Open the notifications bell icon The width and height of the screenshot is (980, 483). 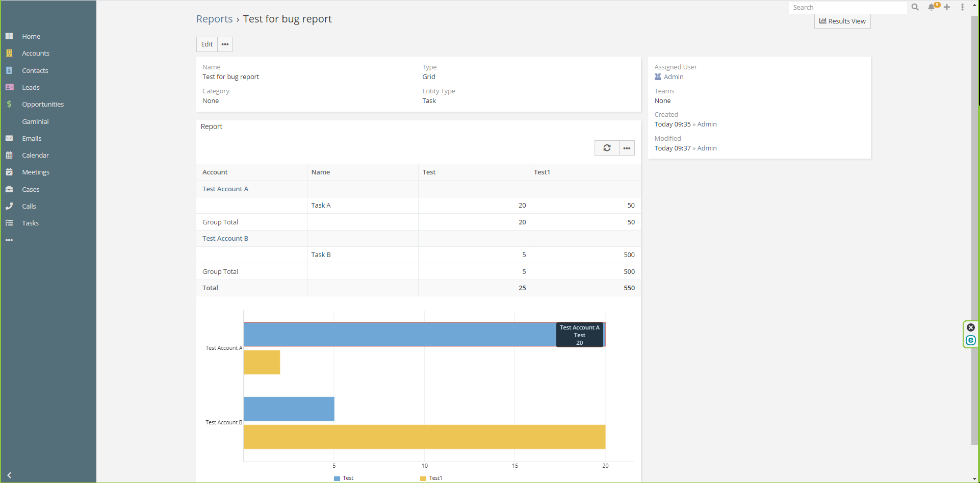coord(932,7)
